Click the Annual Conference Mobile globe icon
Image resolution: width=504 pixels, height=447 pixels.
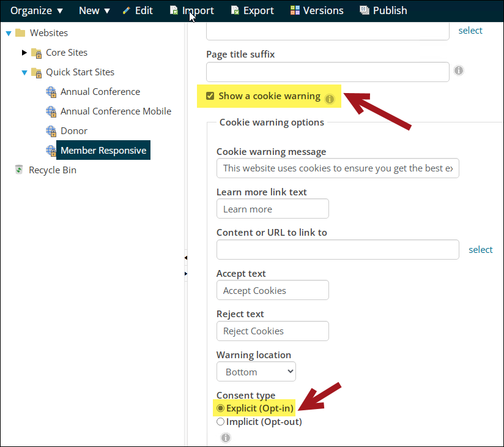tap(51, 111)
